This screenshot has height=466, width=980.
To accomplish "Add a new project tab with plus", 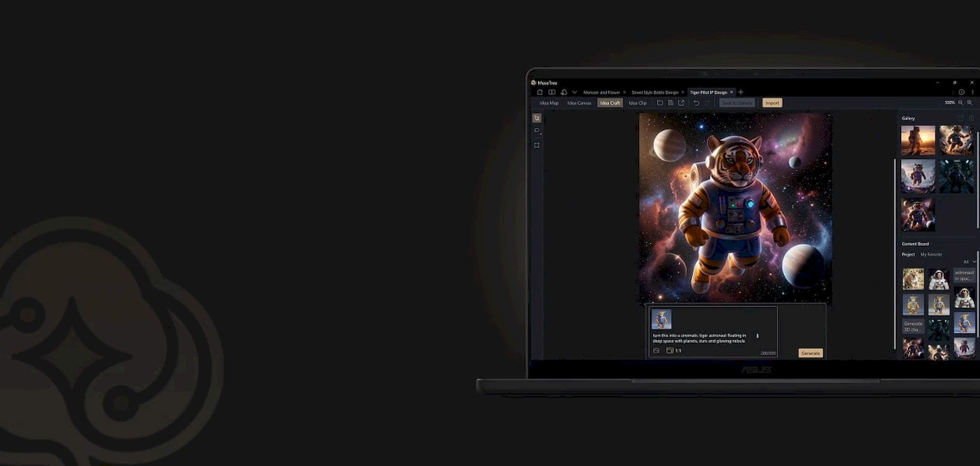I will pyautogui.click(x=741, y=92).
